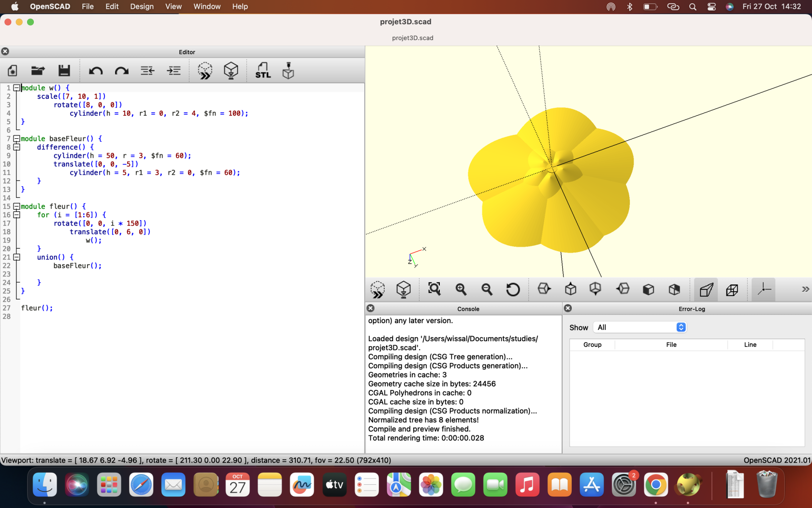Screen dimensions: 812x508
Task: Toggle the Perspective projection button
Action: [706, 289]
